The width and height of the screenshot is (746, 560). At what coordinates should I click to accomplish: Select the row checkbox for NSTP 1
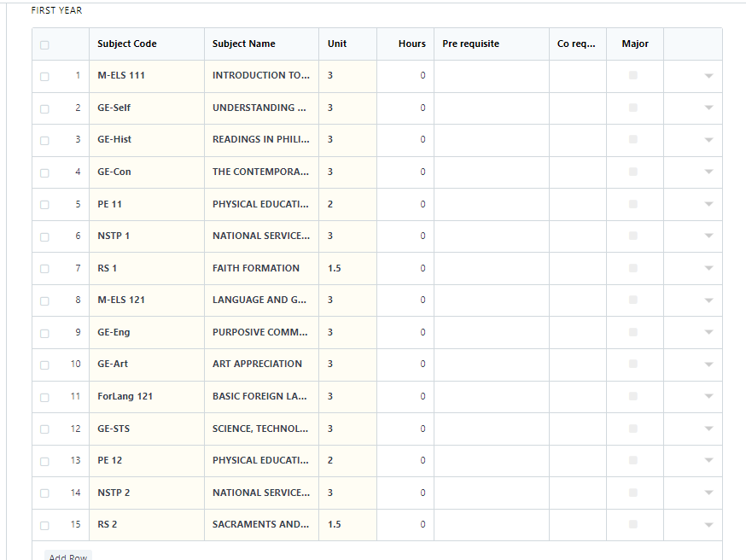click(x=44, y=236)
